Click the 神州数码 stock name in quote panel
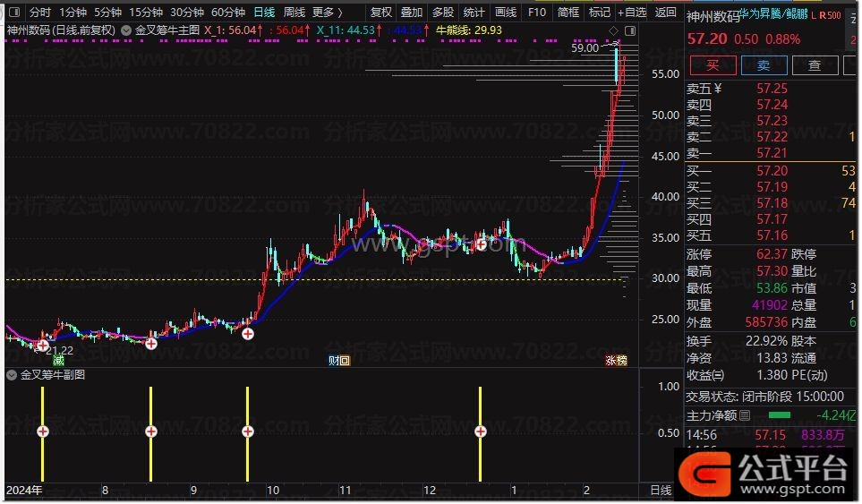 (x=712, y=17)
